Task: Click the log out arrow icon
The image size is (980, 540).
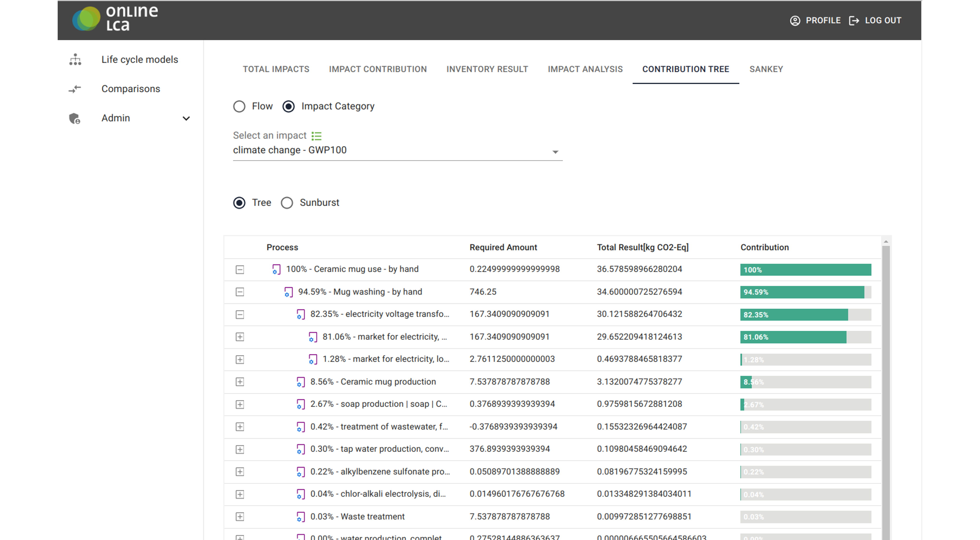Action: (x=854, y=21)
